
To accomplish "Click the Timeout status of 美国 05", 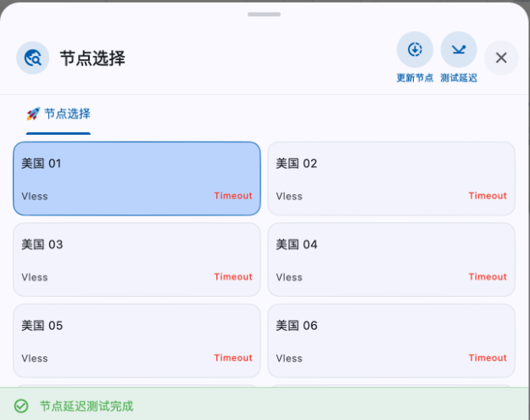I will click(233, 358).
